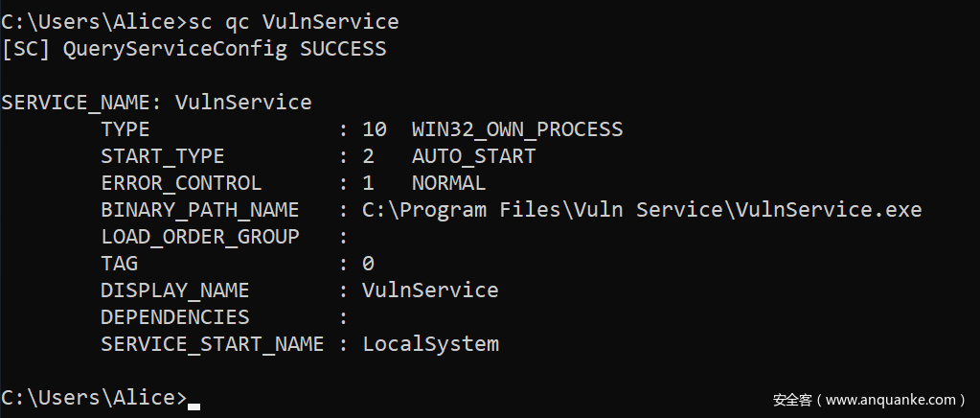Screen dimensions: 980x418
Task: Click the TAG field label
Action: coord(119,263)
